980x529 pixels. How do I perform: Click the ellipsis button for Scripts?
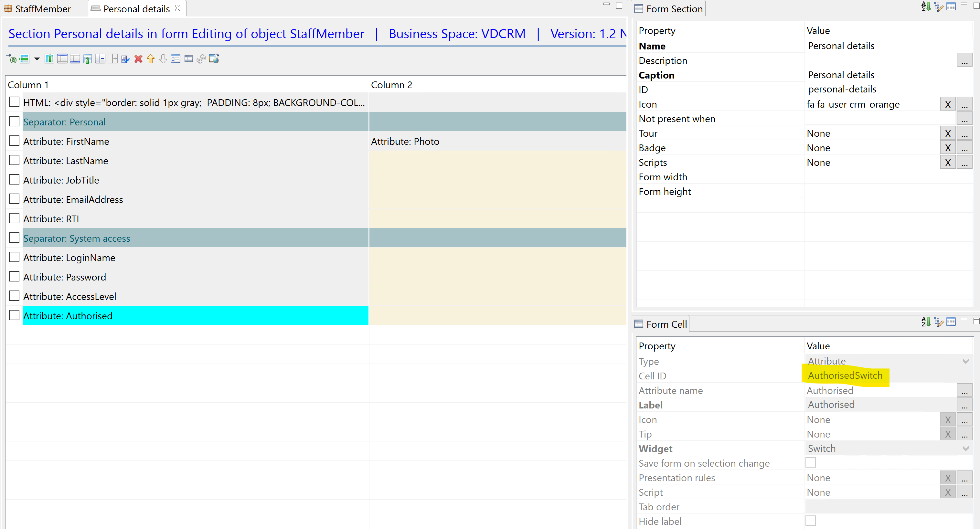coord(964,163)
